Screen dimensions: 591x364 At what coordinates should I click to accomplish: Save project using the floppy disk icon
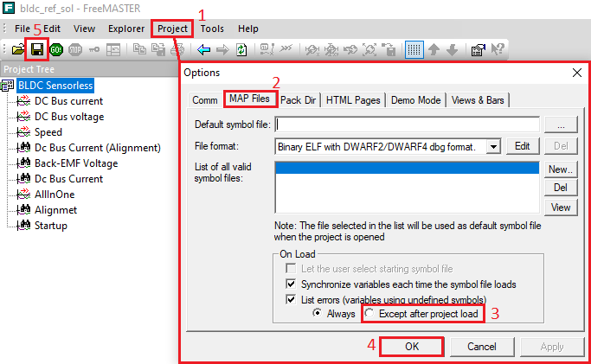click(x=37, y=49)
